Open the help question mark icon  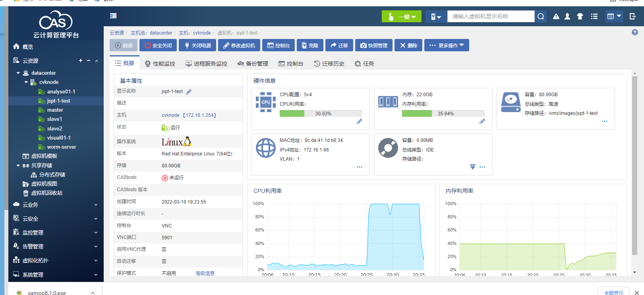pyautogui.click(x=635, y=32)
